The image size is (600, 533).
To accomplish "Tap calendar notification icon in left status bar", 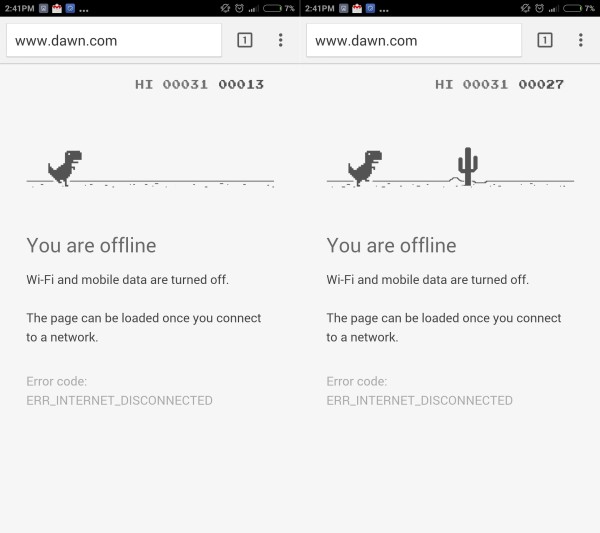I will point(57,8).
